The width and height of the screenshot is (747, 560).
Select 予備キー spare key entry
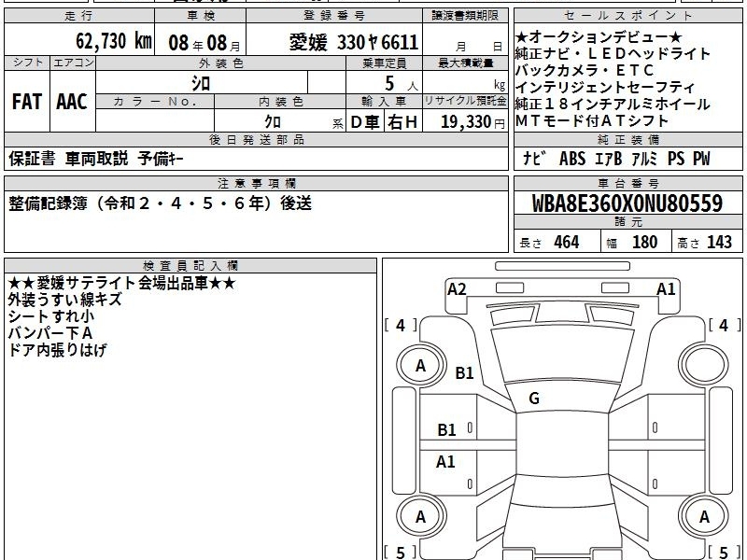tap(161, 159)
